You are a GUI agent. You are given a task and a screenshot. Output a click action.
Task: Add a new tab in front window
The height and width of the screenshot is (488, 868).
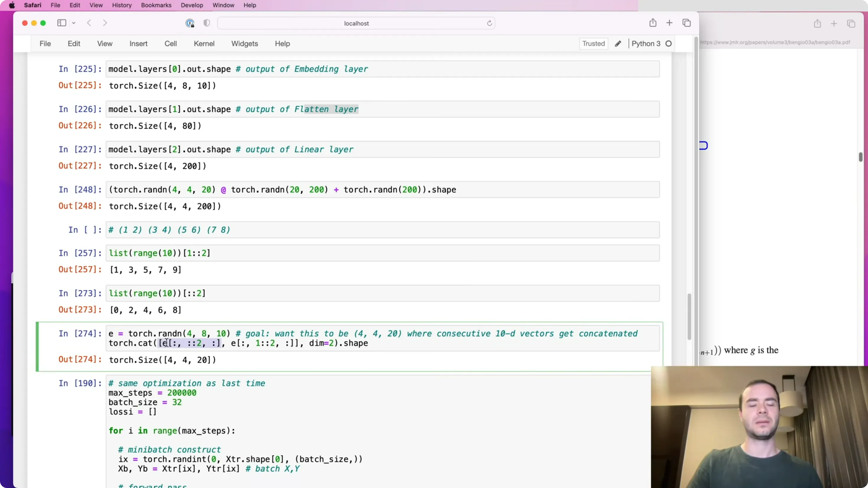pos(669,23)
